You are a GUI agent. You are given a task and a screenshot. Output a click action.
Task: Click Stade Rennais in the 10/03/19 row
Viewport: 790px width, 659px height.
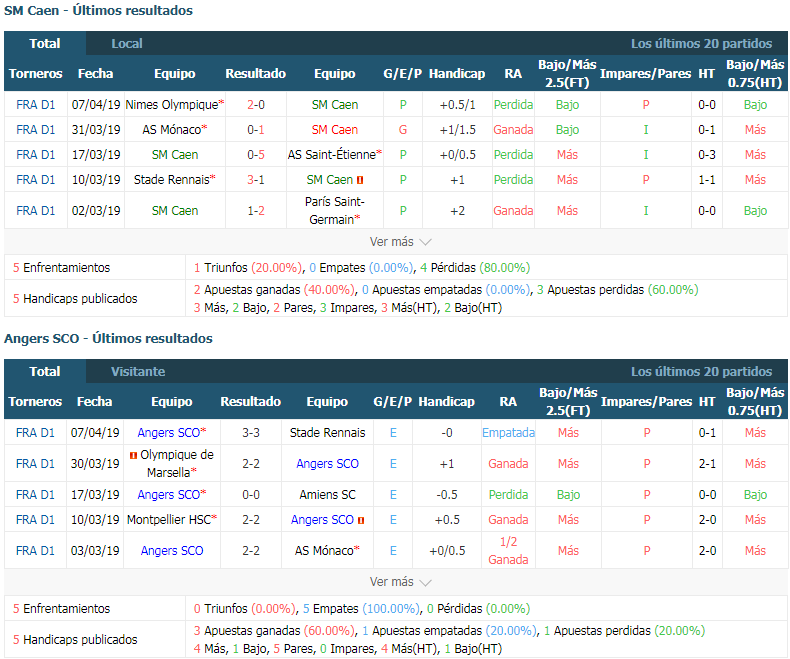point(171,180)
